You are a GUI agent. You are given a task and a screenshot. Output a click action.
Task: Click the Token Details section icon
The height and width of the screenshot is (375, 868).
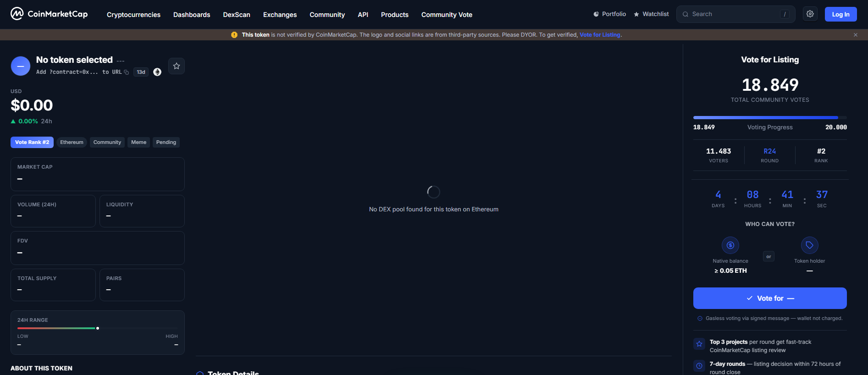pyautogui.click(x=200, y=374)
